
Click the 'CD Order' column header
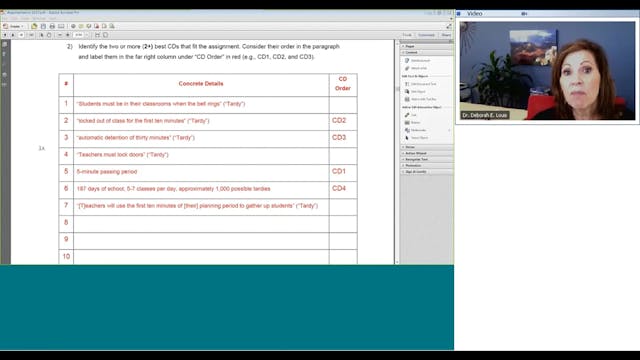point(343,84)
